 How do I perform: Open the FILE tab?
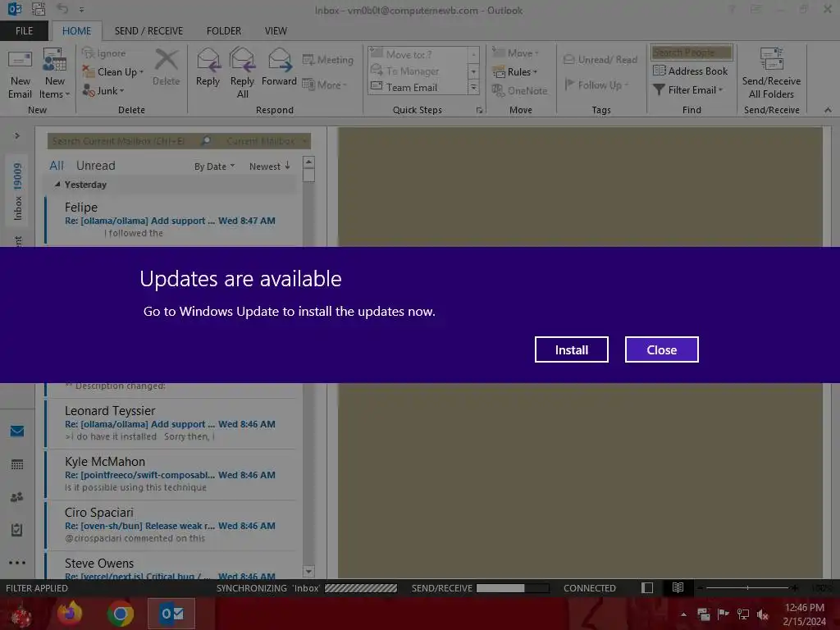point(24,30)
